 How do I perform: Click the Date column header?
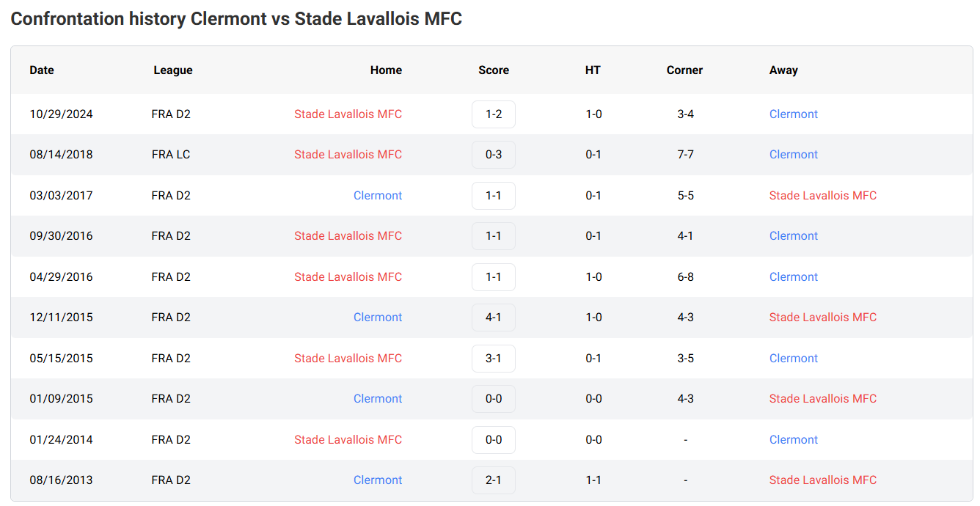tap(42, 70)
